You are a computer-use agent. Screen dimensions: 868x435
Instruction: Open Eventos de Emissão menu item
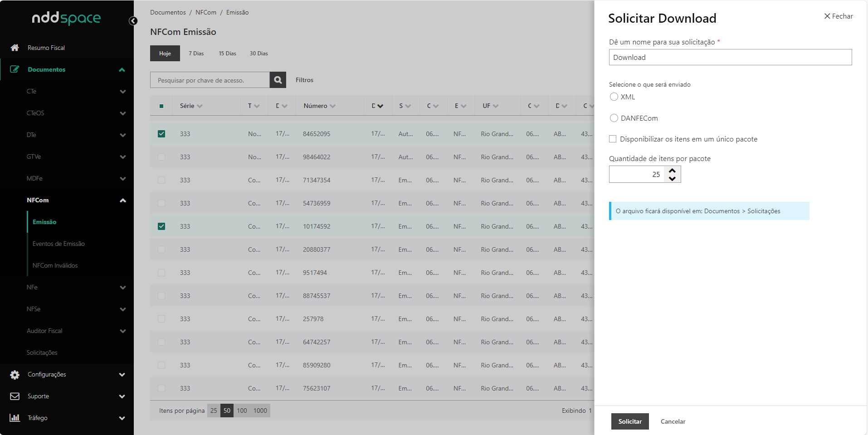pyautogui.click(x=59, y=244)
